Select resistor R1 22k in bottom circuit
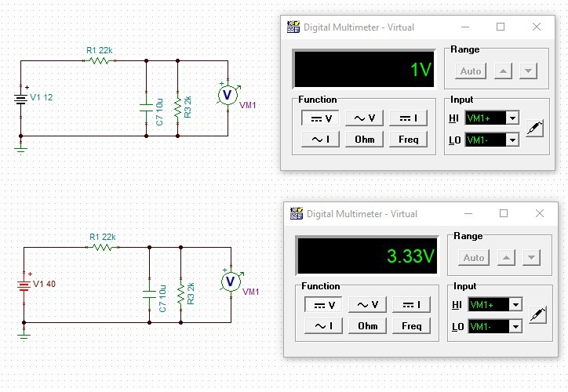The height and width of the screenshot is (392, 568). [x=103, y=248]
